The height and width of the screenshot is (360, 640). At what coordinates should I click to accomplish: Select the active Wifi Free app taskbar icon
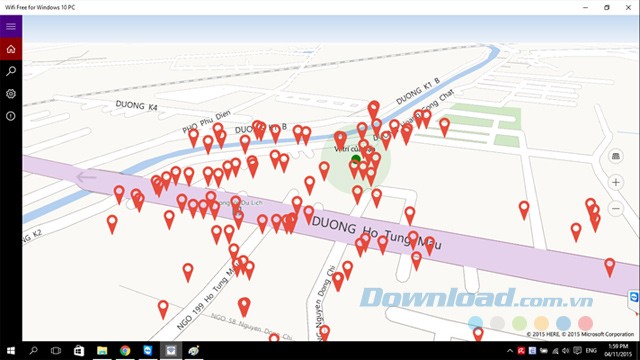[x=171, y=351]
